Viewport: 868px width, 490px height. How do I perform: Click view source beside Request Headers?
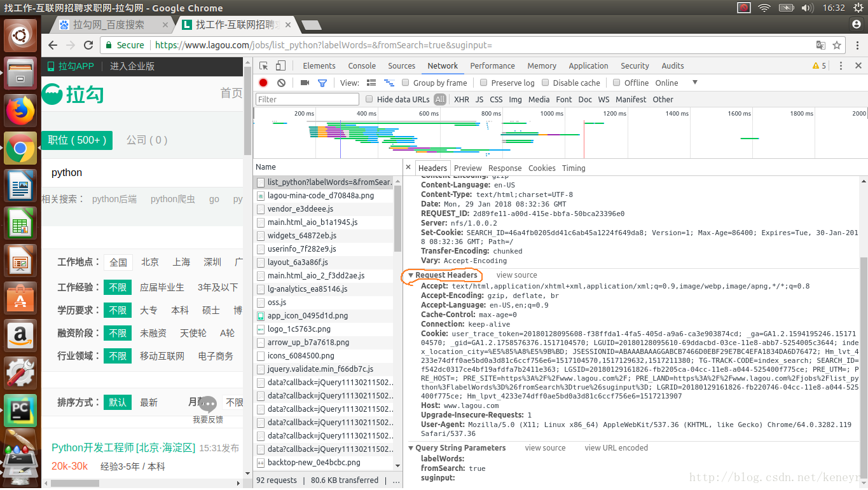[x=517, y=275]
